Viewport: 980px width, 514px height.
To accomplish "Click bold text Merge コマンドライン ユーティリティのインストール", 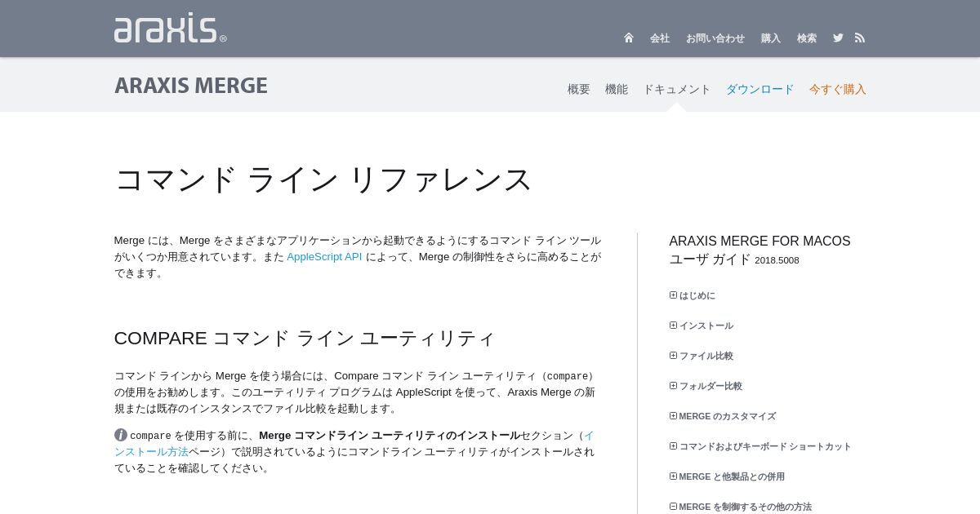I will tap(390, 435).
